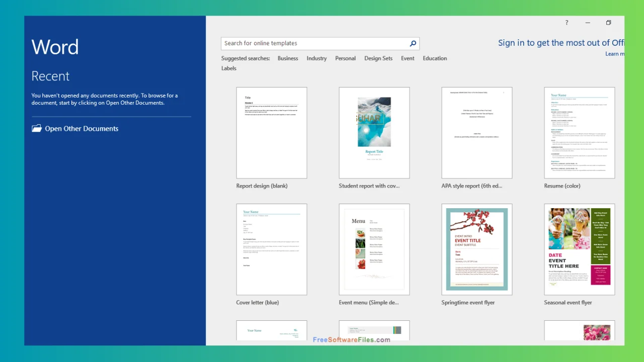Open the help question mark icon
The image size is (644, 362).
pyautogui.click(x=567, y=23)
